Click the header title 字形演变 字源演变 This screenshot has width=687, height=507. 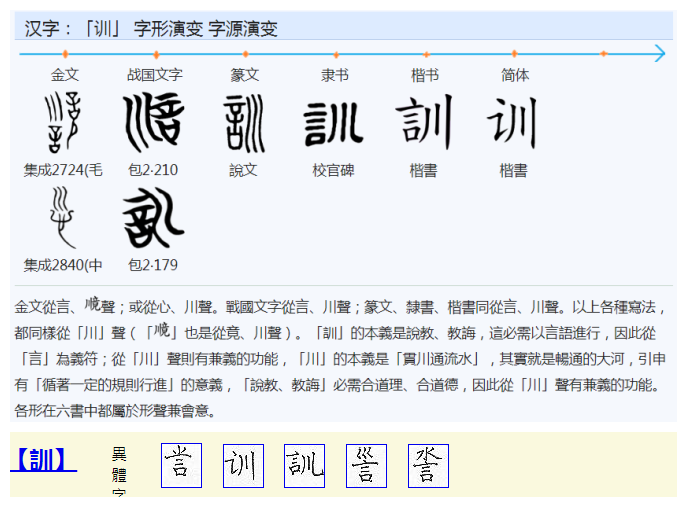[205, 29]
